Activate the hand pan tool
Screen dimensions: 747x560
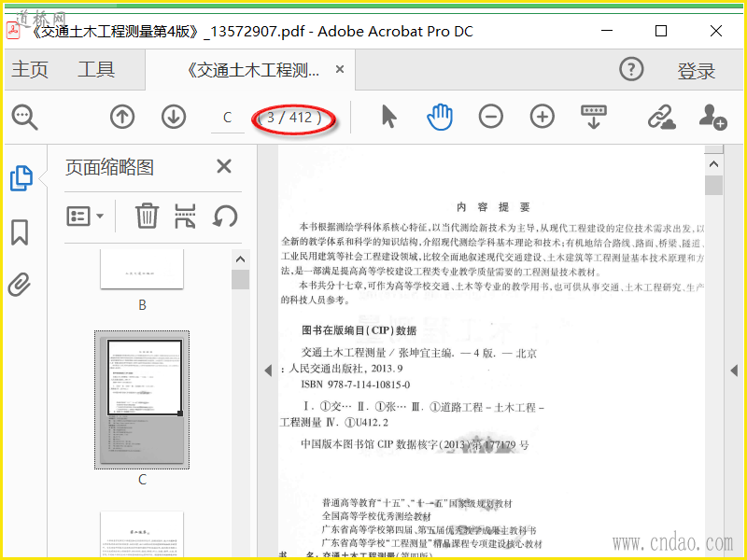tap(440, 118)
